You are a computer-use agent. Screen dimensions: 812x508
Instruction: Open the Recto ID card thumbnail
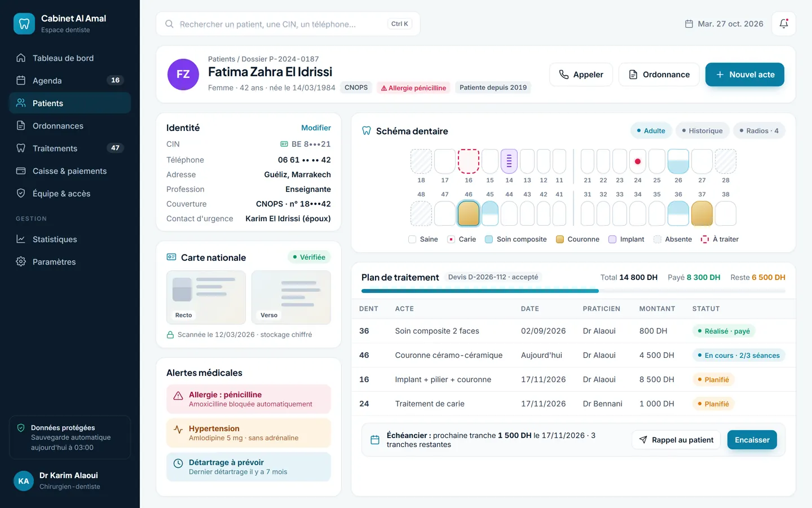coord(206,297)
